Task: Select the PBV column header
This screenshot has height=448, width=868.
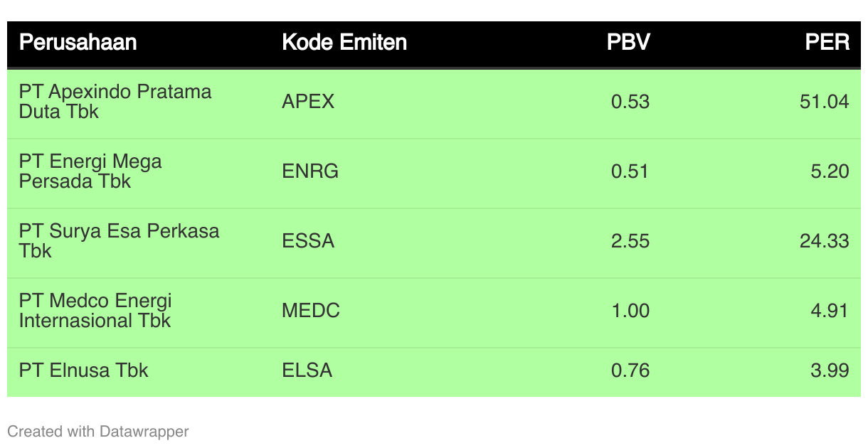Action: pos(628,42)
